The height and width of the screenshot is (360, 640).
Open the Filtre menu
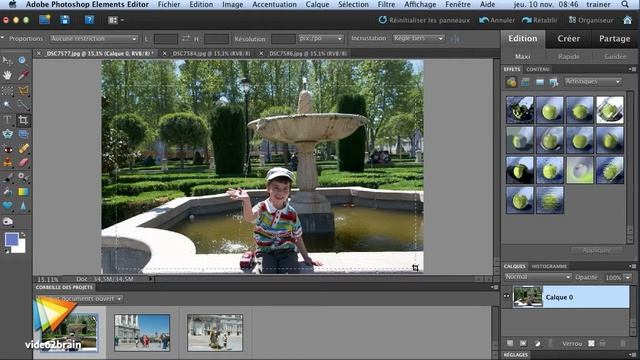pyautogui.click(x=386, y=4)
